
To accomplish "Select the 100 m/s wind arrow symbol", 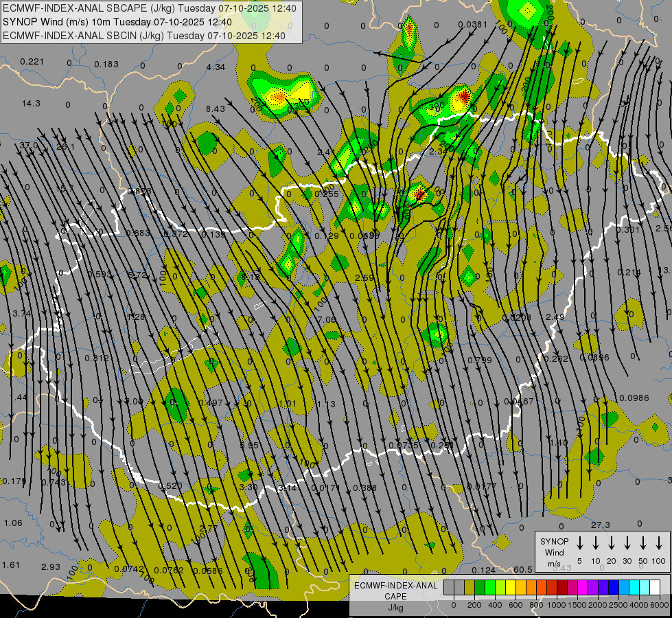I will coord(659,543).
